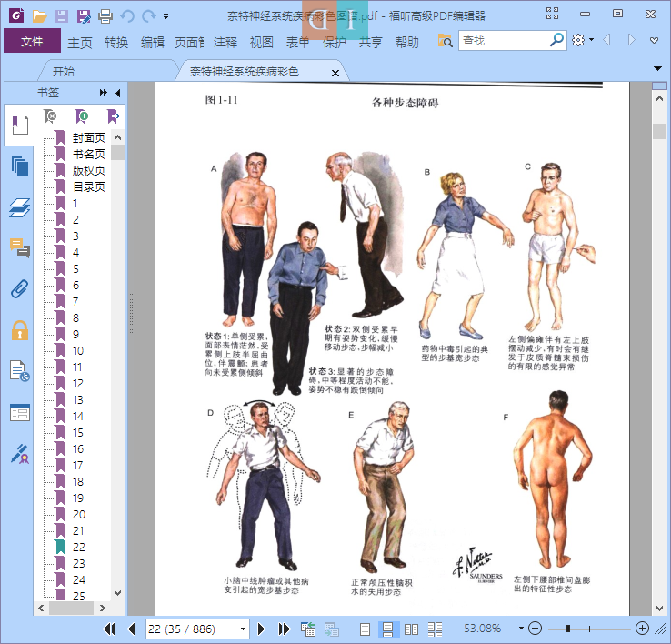Jump to bookmark 22

coord(79,548)
